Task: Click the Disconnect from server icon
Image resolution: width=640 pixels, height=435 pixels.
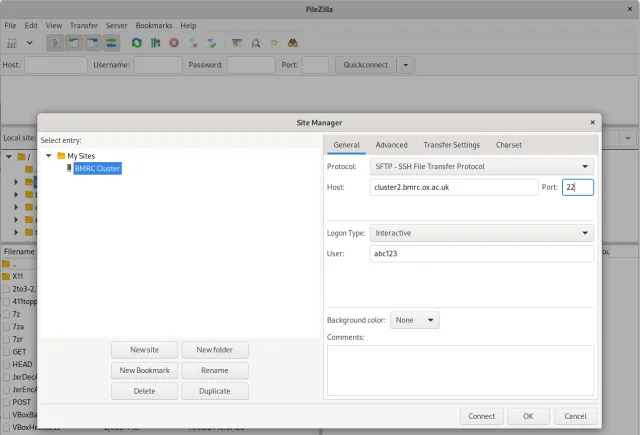Action: coord(193,43)
